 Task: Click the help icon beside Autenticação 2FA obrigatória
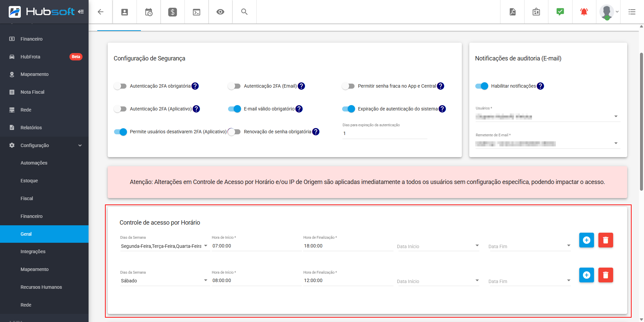click(x=195, y=86)
